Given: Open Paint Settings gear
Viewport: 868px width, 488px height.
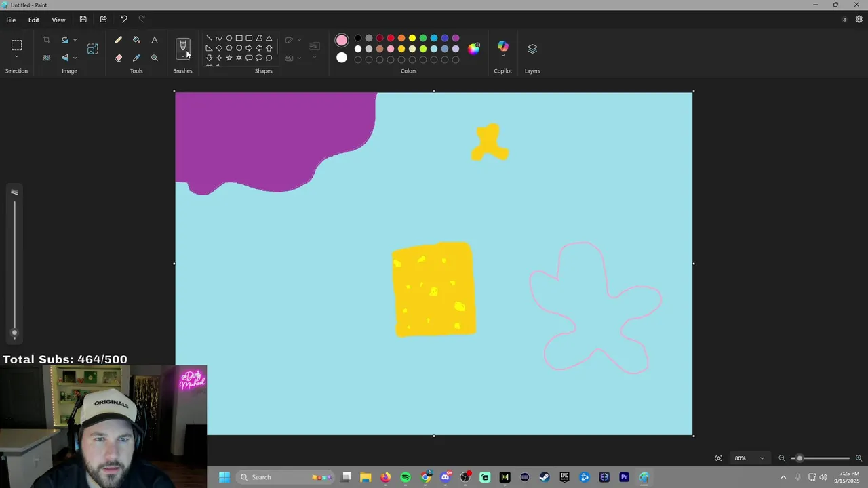Looking at the screenshot, I should 859,20.
